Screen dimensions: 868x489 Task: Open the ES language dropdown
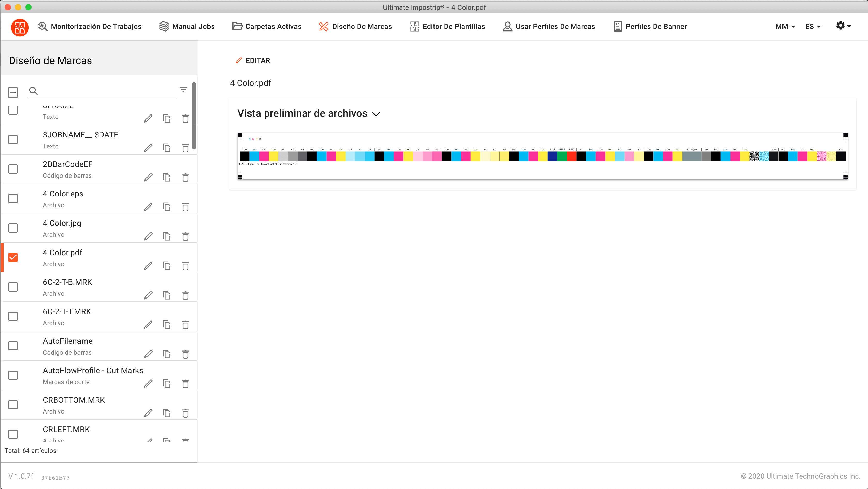[x=813, y=27]
